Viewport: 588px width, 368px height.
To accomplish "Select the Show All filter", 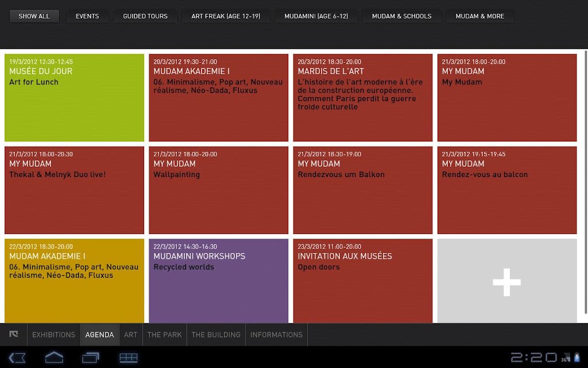I will pos(34,16).
